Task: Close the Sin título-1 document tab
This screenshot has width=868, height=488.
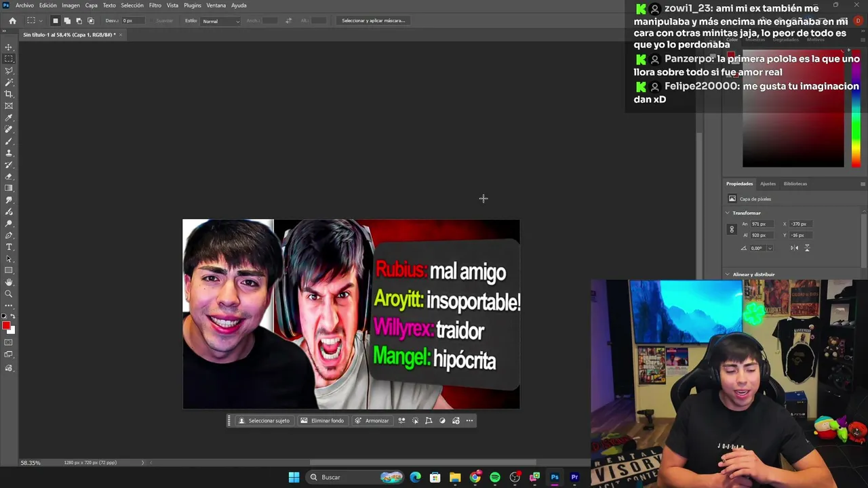Action: coord(121,35)
